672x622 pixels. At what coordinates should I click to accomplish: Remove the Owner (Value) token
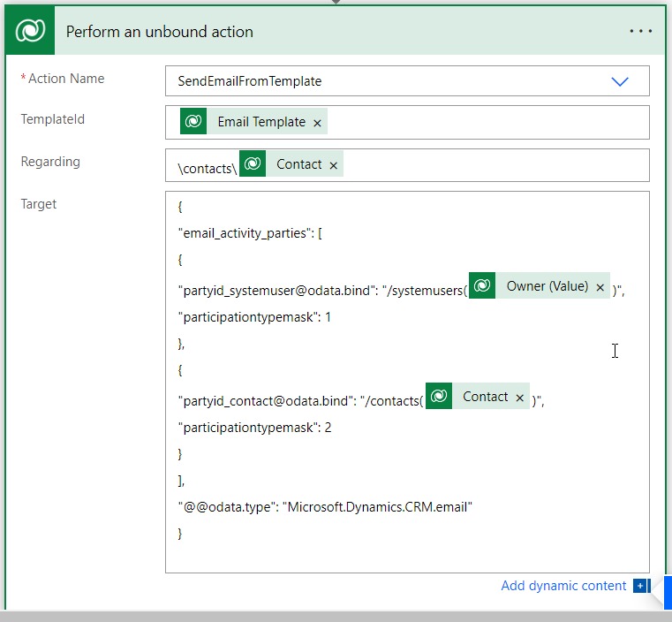tap(600, 287)
